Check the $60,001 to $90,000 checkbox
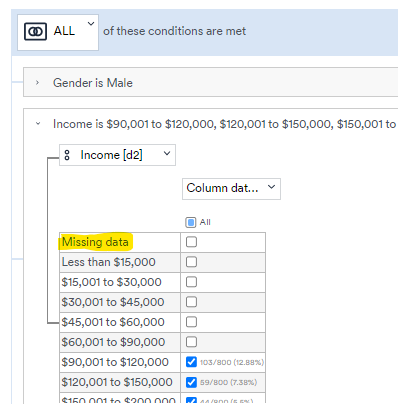The height and width of the screenshot is (404, 398). click(191, 342)
